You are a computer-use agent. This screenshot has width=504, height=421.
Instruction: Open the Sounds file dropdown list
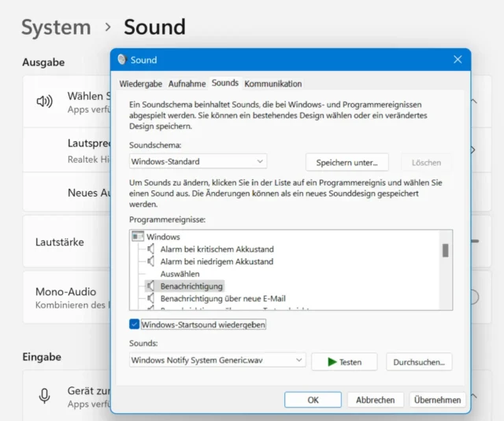(217, 360)
